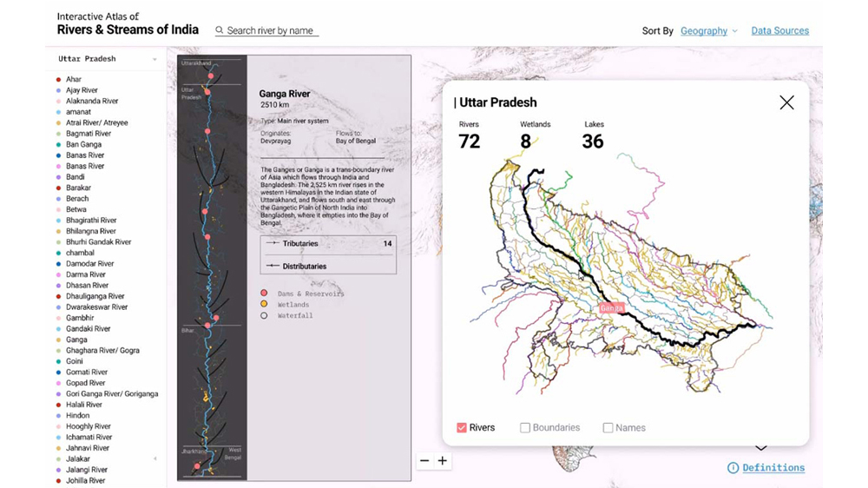
Task: Click the search magnifier icon
Action: click(x=220, y=30)
